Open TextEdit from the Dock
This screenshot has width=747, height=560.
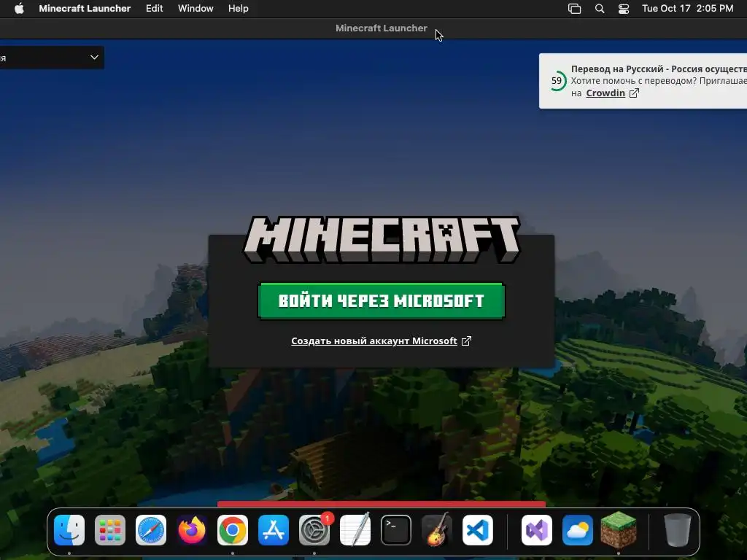[355, 530]
